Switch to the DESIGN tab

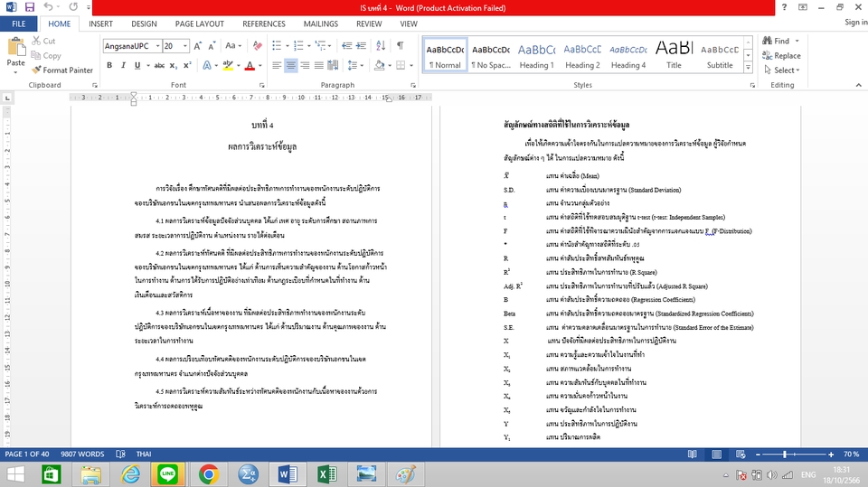coord(144,23)
